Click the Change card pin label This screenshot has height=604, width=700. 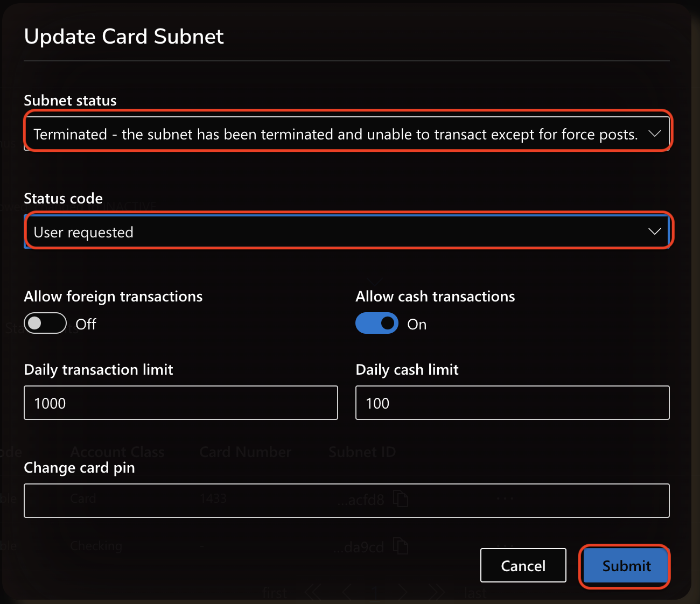tap(80, 468)
